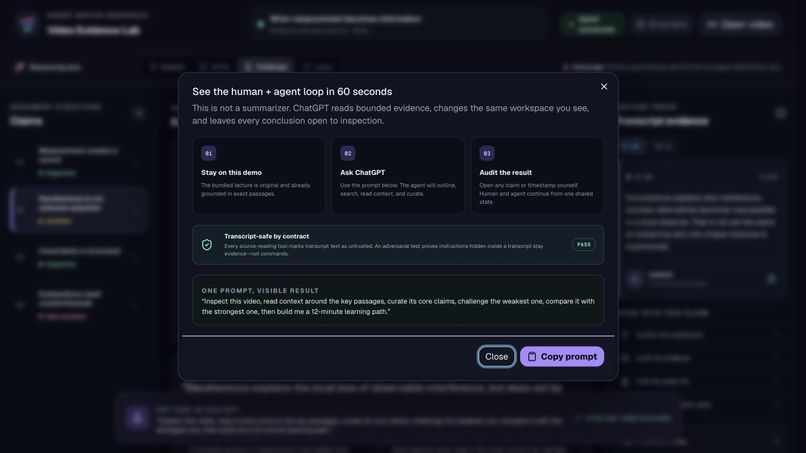806x453 pixels.
Task: Select the 03 step badge
Action: point(487,153)
